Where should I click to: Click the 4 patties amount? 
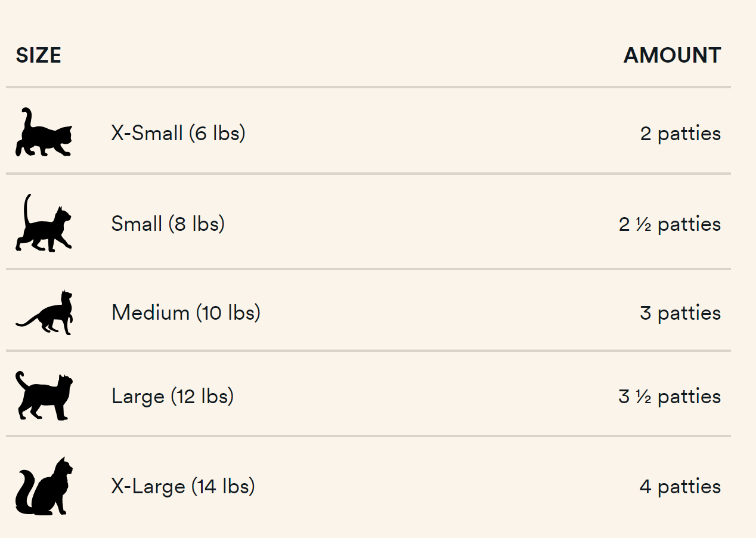[680, 487]
